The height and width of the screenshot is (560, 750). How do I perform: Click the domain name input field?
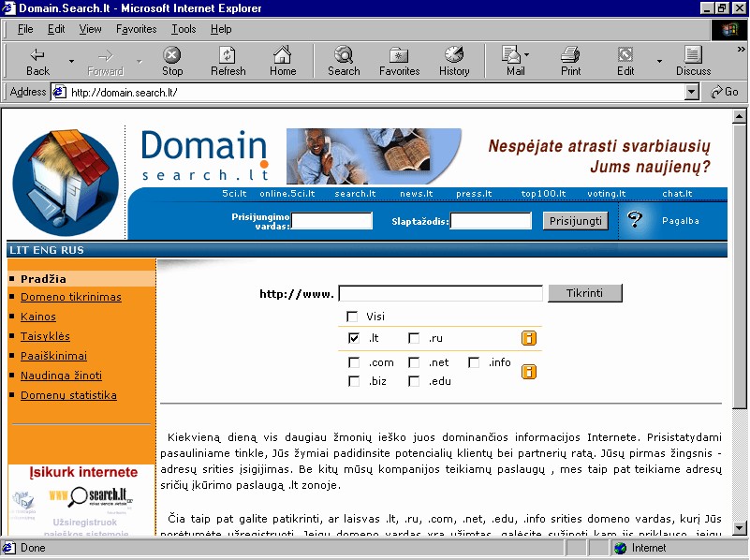pyautogui.click(x=440, y=294)
